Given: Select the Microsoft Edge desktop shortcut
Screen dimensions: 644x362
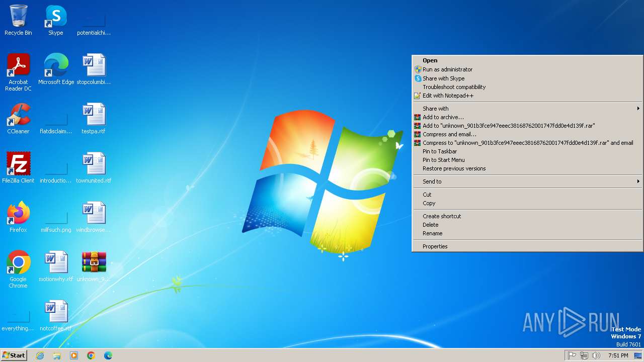Looking at the screenshot, I should [56, 69].
